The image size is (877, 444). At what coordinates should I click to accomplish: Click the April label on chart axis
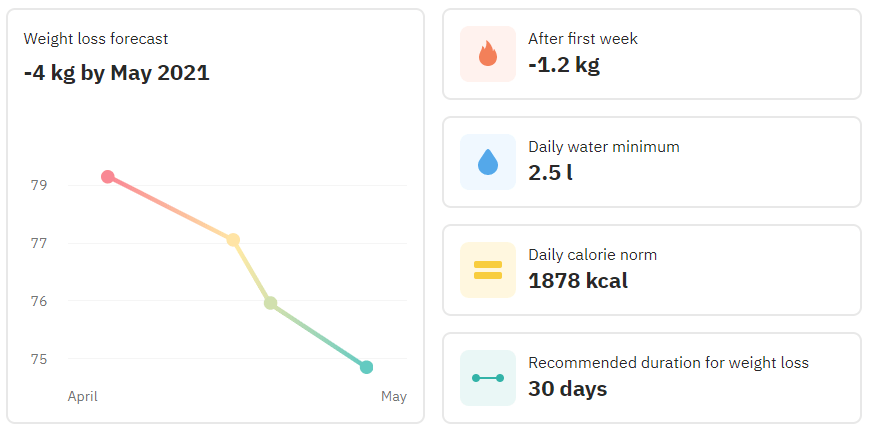point(83,397)
